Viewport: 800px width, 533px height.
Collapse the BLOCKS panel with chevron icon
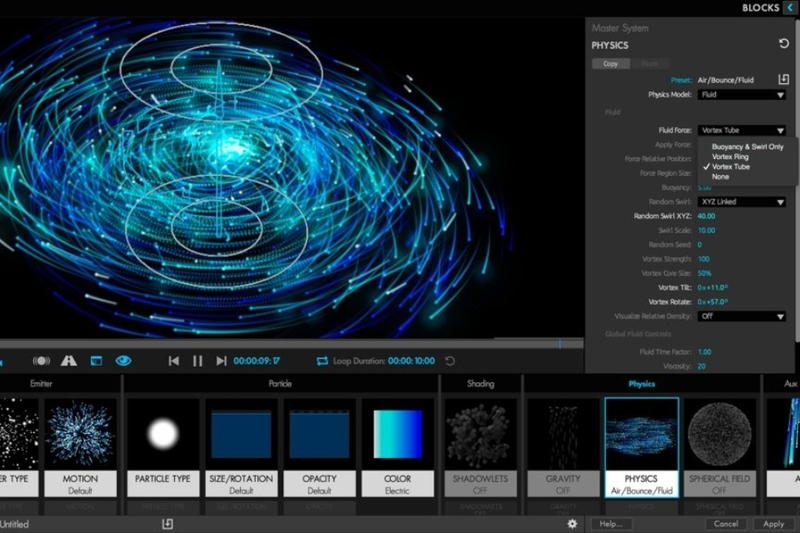pos(790,8)
